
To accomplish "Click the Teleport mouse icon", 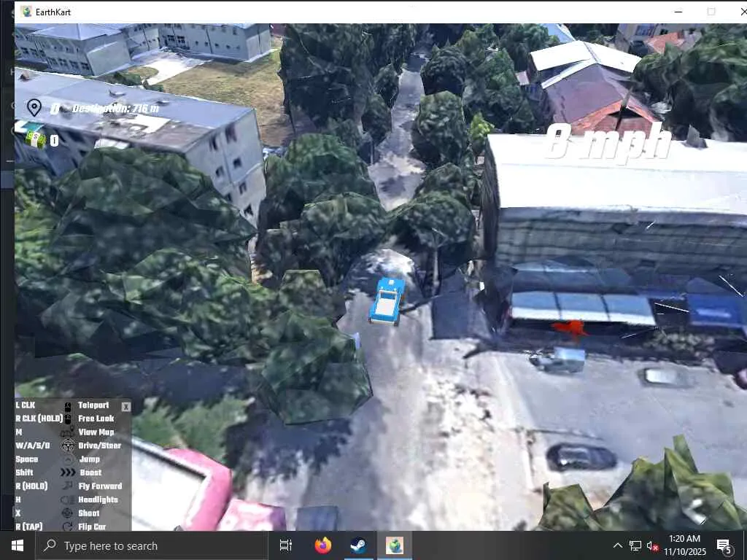I will pos(68,405).
